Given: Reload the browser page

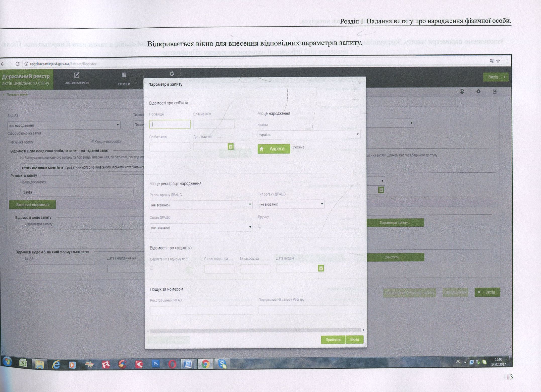Looking at the screenshot, I should (x=17, y=64).
